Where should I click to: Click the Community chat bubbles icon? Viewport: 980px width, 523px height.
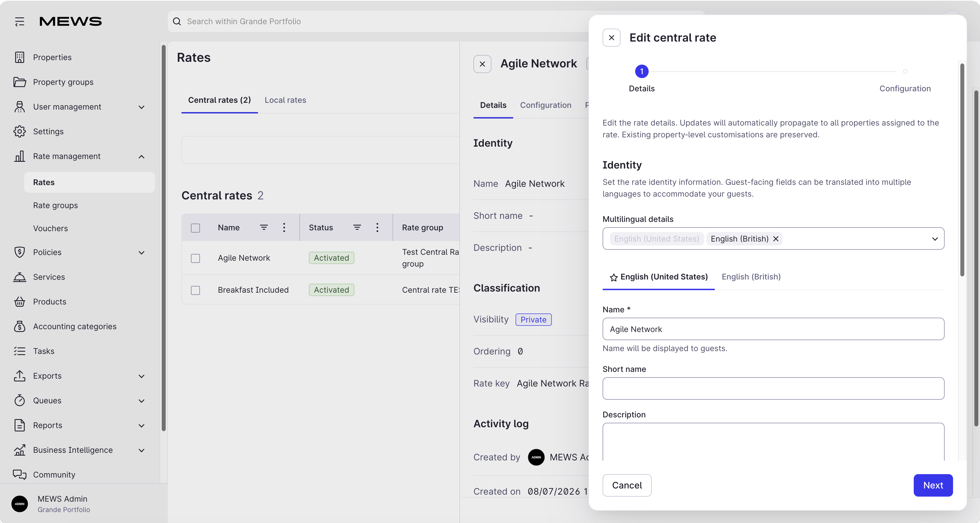(x=19, y=474)
